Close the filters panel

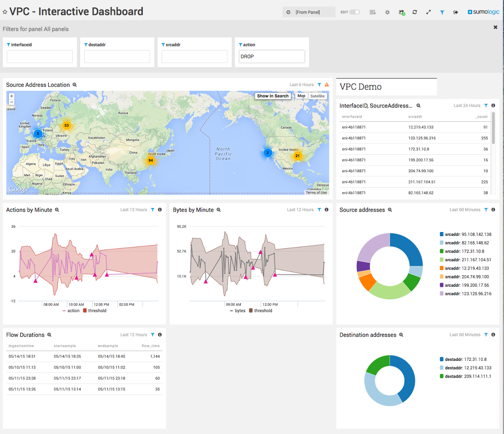495,27
